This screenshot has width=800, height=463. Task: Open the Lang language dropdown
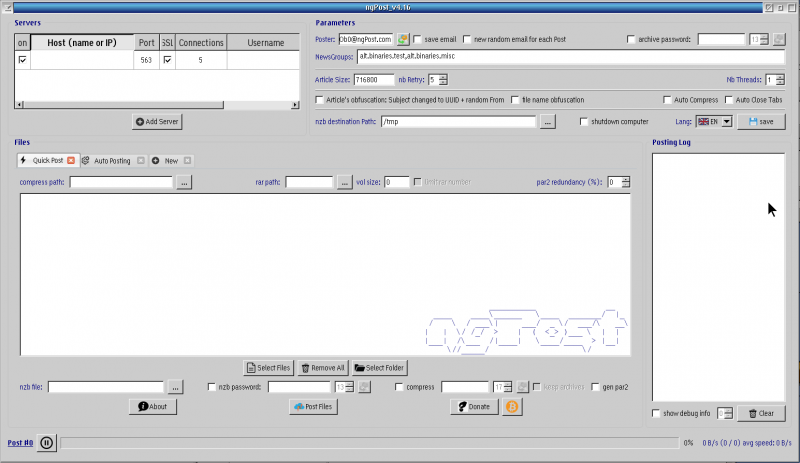(714, 121)
